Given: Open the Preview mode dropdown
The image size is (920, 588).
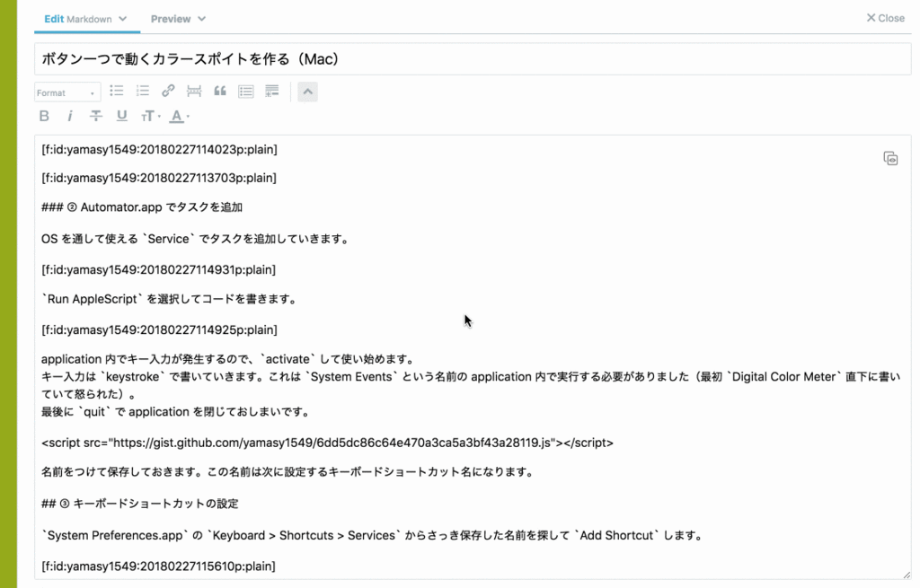Looking at the screenshot, I should 199,18.
